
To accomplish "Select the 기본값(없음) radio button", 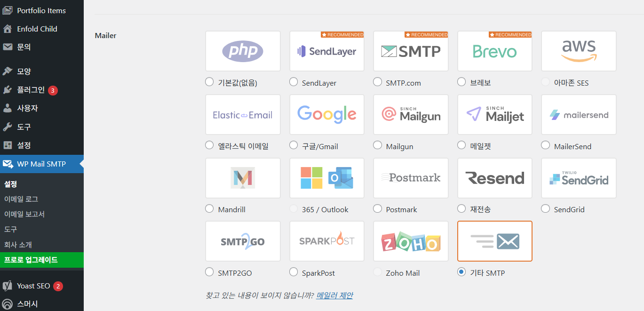I will point(209,82).
